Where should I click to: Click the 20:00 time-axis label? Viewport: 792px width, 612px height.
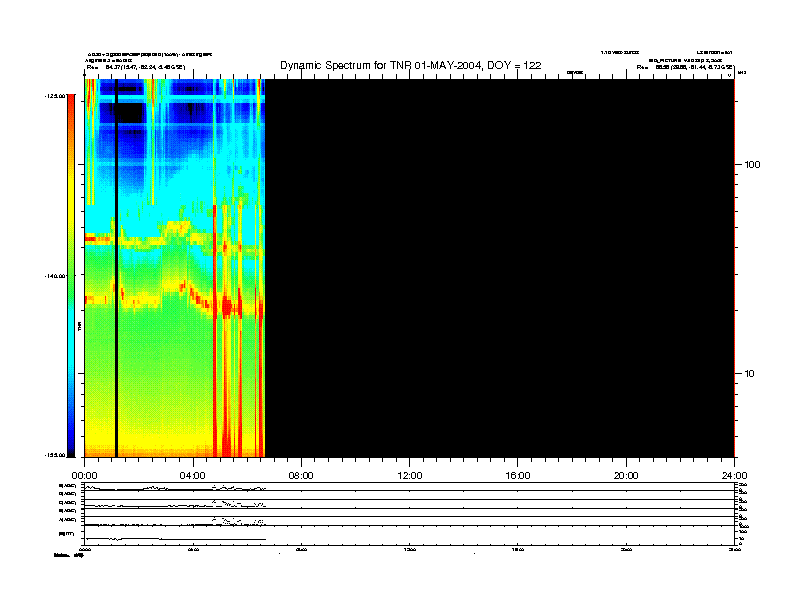626,476
